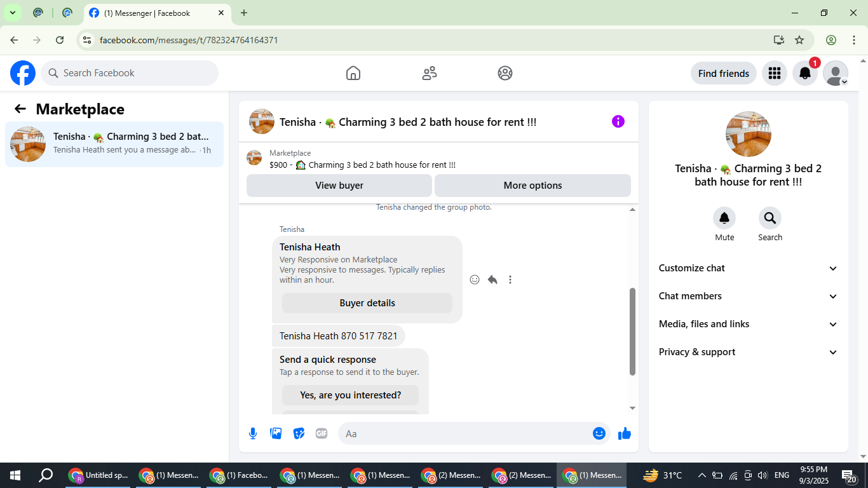Open the 31°C weather widget

click(x=661, y=475)
